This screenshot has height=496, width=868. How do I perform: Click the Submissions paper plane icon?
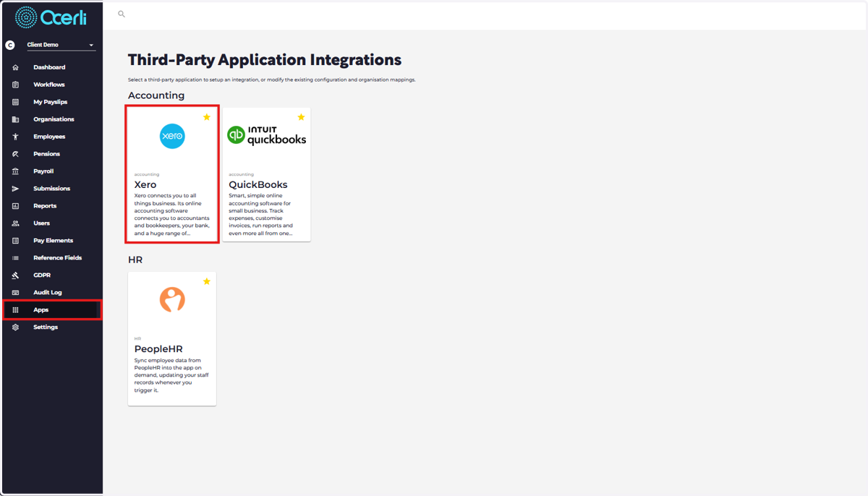click(15, 189)
